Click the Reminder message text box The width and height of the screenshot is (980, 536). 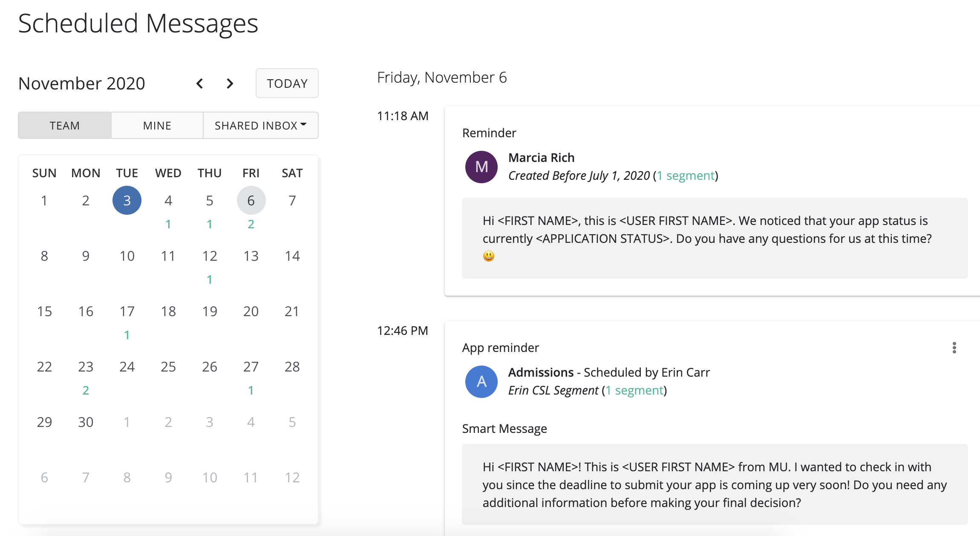pyautogui.click(x=715, y=238)
